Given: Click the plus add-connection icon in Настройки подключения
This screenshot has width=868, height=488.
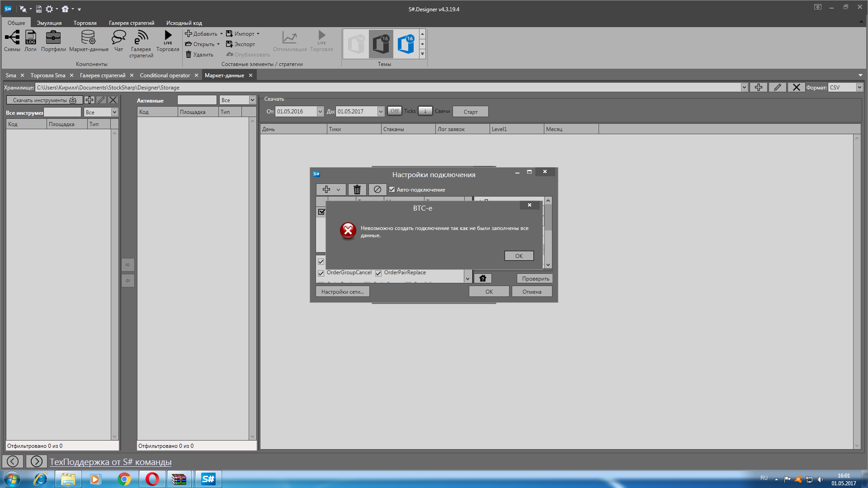Looking at the screenshot, I should pyautogui.click(x=326, y=190).
